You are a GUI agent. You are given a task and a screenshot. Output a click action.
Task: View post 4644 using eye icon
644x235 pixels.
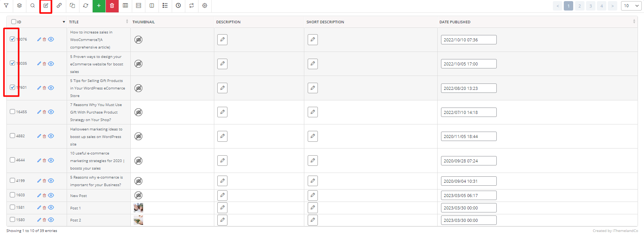pos(51,160)
